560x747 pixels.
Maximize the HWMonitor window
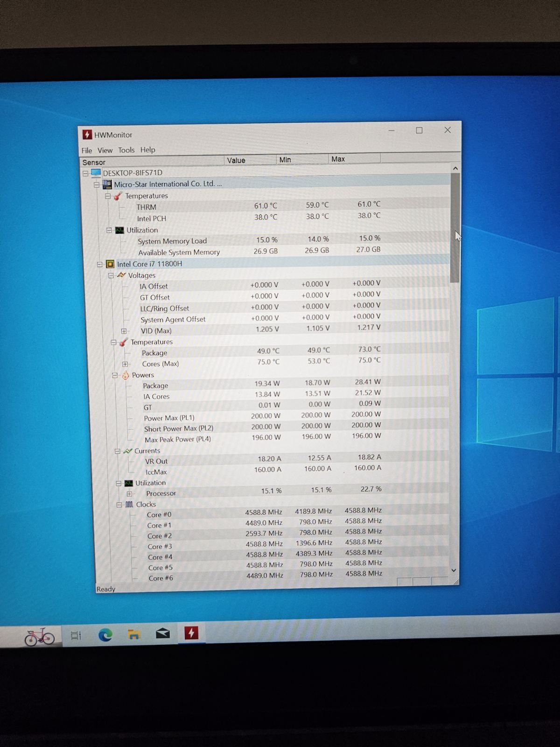tap(419, 130)
